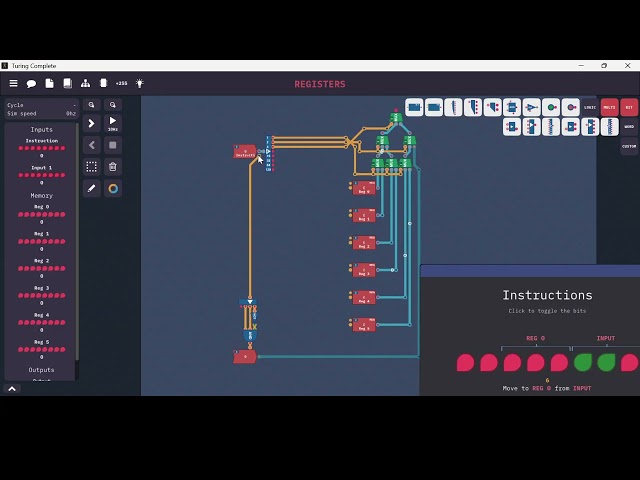Click the Cycle and Sim speed readout
Screen dimensions: 640x480
(x=41, y=109)
